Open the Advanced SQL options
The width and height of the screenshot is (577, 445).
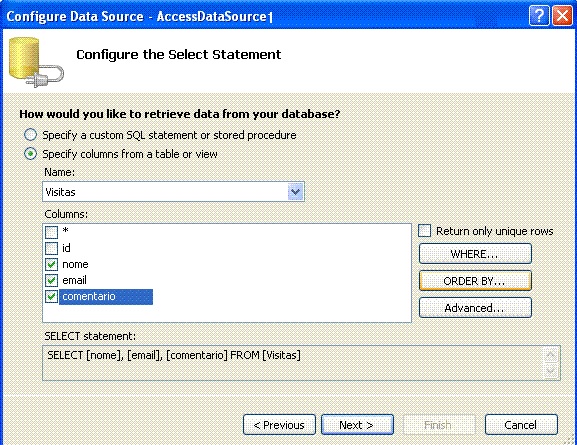475,307
